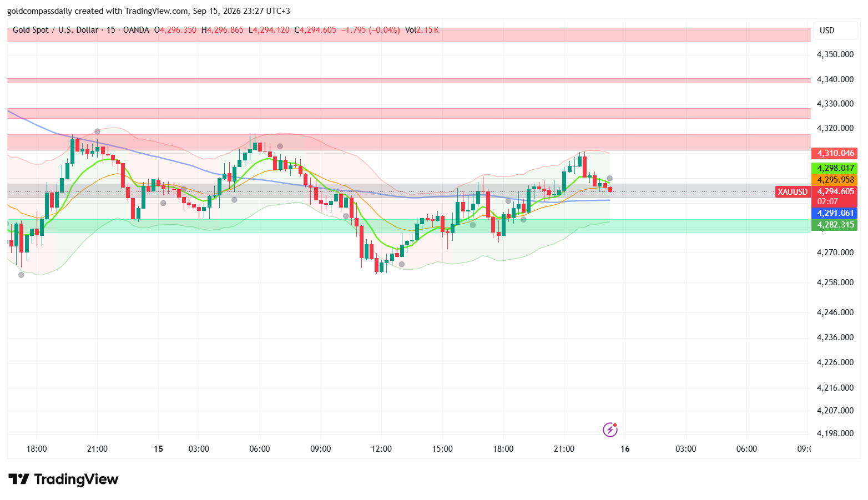
Task: Open the USD currency selector
Action: 835,31
